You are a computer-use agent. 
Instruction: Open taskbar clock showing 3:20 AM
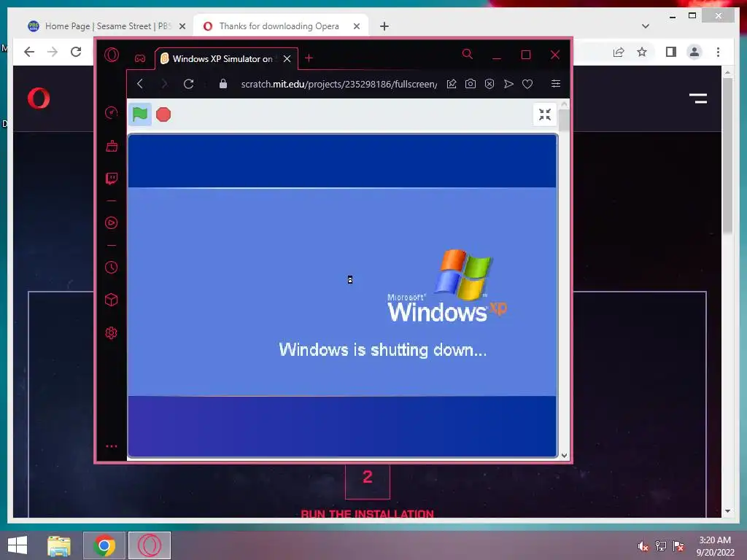[x=715, y=545]
